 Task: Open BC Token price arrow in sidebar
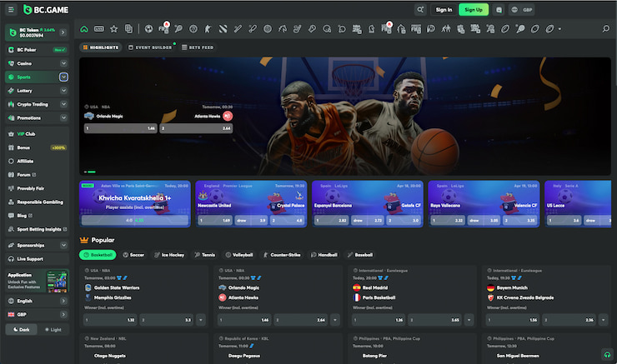[x=63, y=32]
